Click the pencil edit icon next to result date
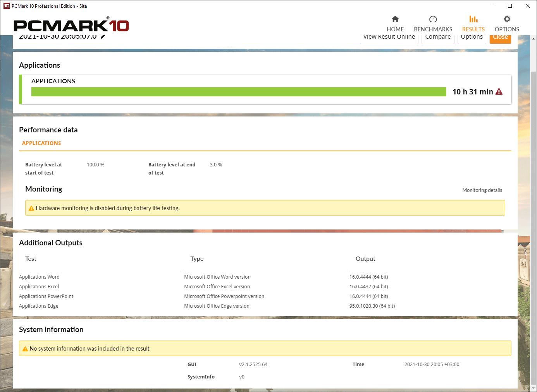 click(103, 37)
